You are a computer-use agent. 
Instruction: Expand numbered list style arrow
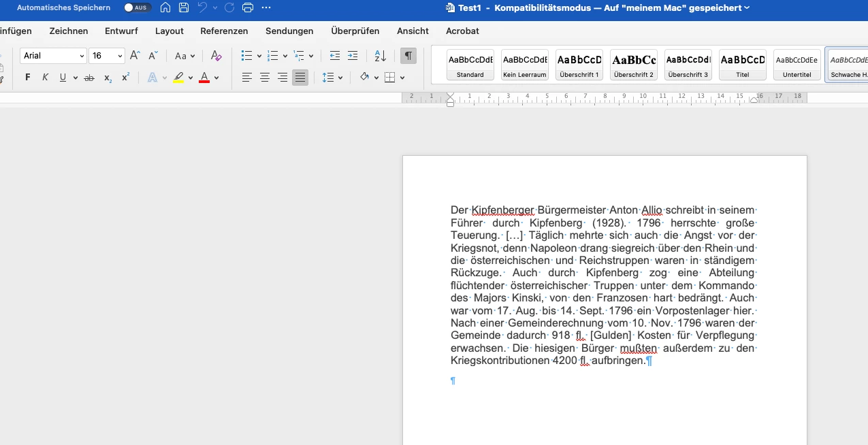(x=285, y=56)
